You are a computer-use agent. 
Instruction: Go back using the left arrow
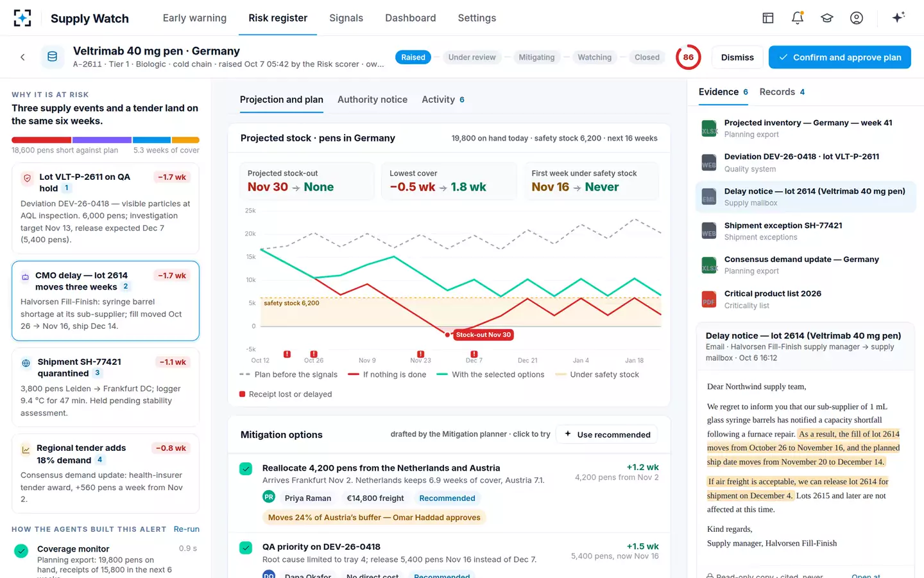pyautogui.click(x=22, y=57)
